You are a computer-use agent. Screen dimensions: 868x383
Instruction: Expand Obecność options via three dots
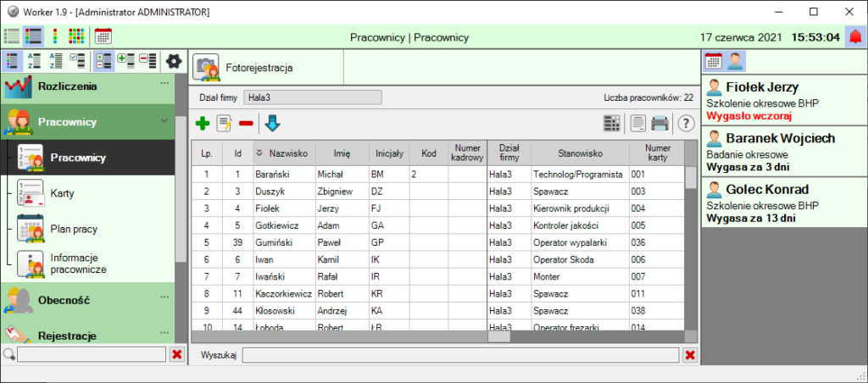164,297
